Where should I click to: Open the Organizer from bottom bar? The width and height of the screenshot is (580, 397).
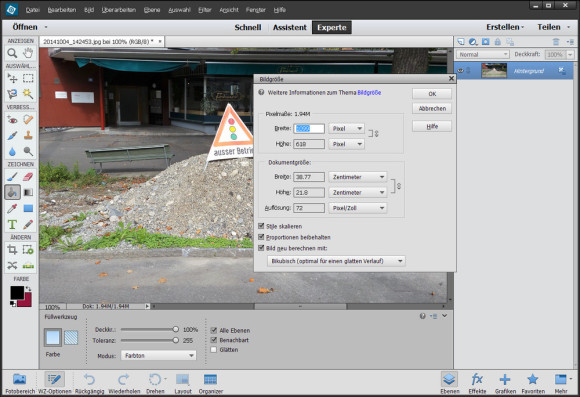pos(210,383)
